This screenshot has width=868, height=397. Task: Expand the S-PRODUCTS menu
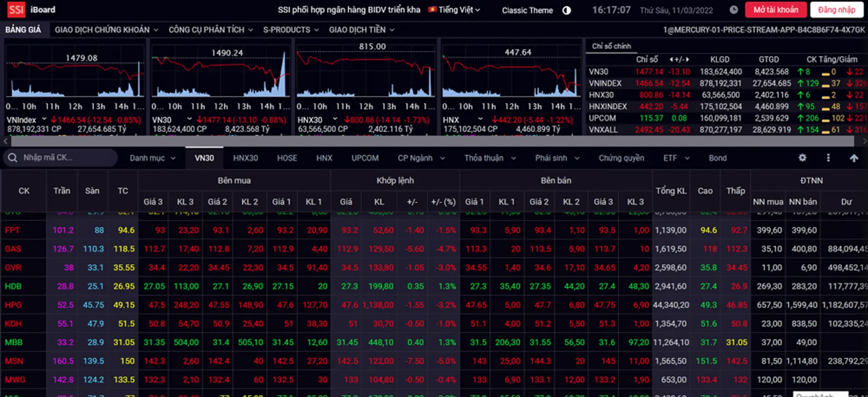291,30
